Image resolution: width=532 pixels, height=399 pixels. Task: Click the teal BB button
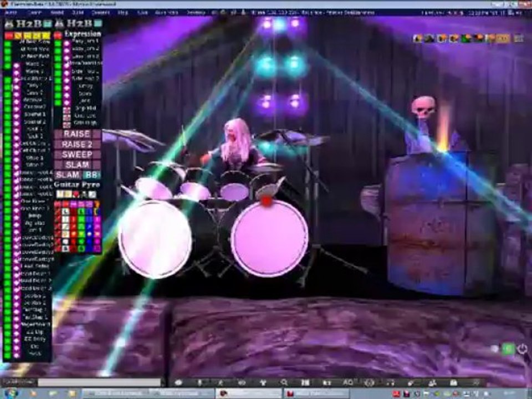pos(91,175)
